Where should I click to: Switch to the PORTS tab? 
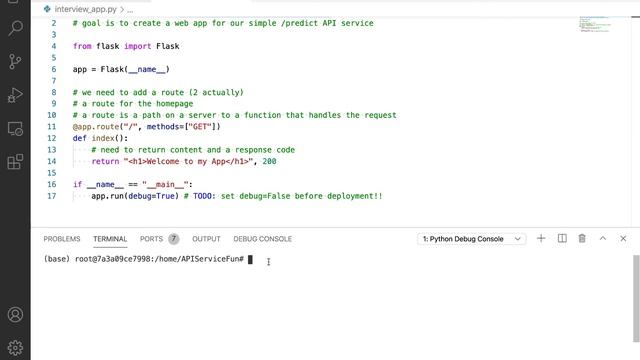(151, 239)
